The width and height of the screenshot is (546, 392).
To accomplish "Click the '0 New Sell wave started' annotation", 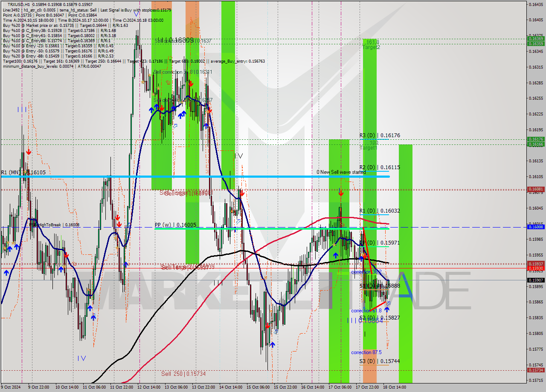I will 341,172.
